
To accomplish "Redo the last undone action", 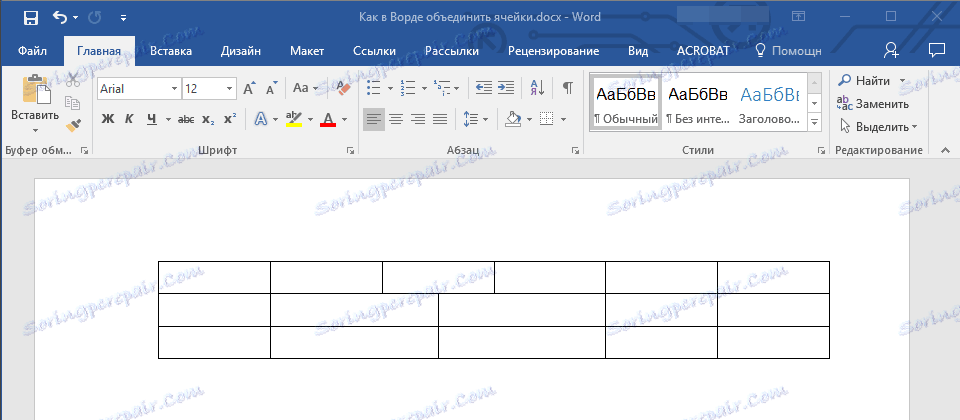I will pyautogui.click(x=95, y=18).
